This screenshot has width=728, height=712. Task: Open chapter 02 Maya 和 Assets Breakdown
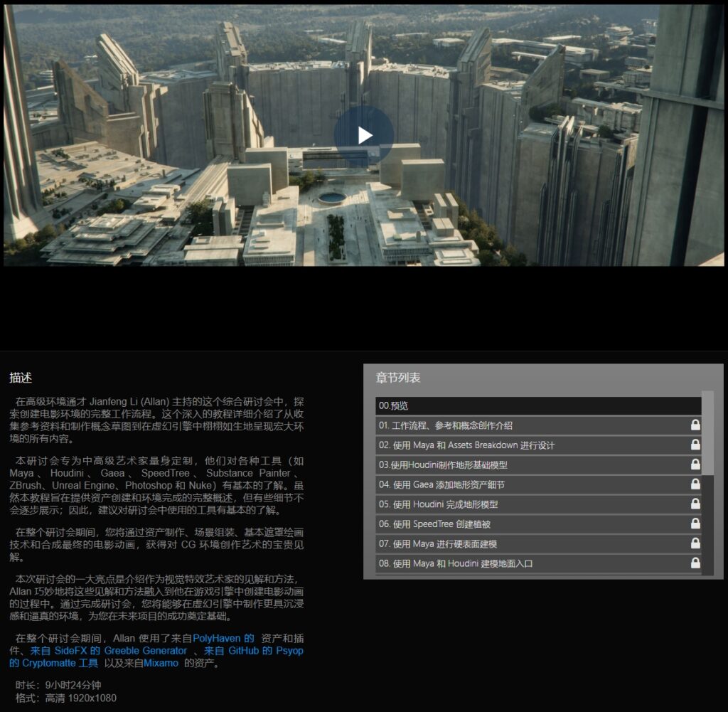pos(538,445)
